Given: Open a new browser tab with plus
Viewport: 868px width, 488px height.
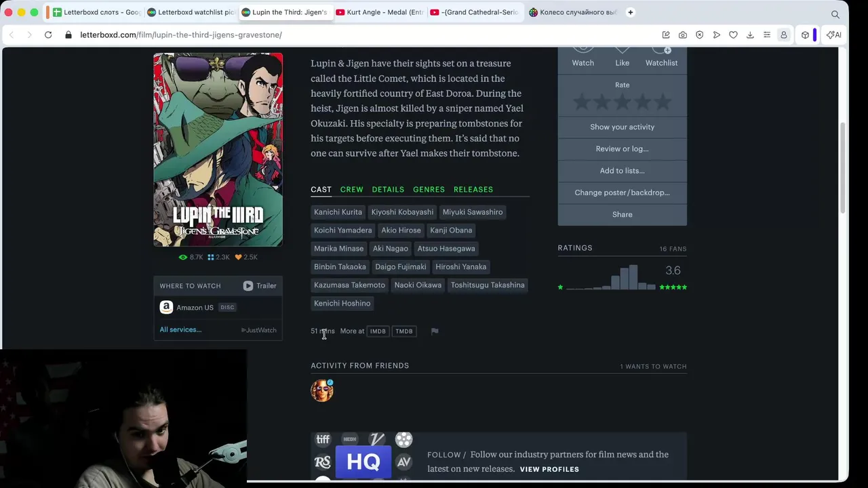Looking at the screenshot, I should point(631,12).
